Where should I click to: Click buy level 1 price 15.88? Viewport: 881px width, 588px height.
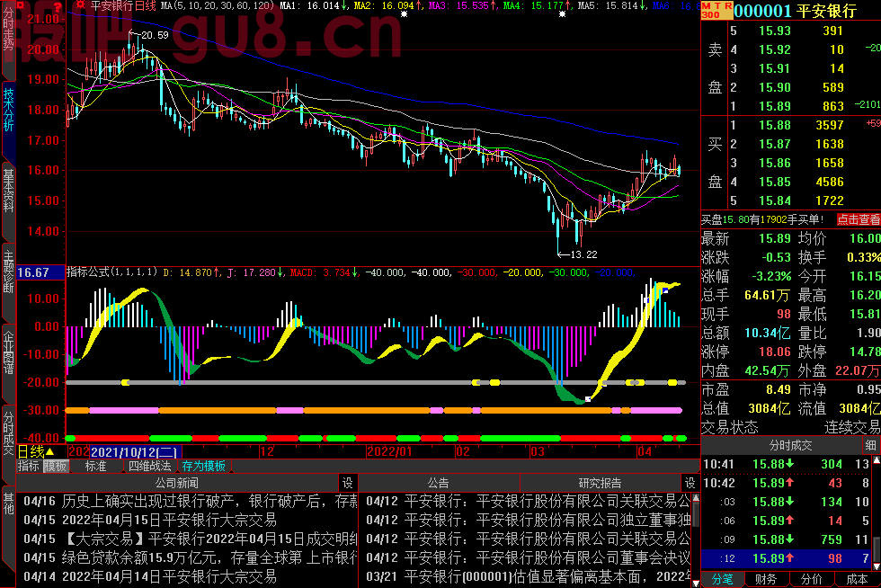click(774, 125)
